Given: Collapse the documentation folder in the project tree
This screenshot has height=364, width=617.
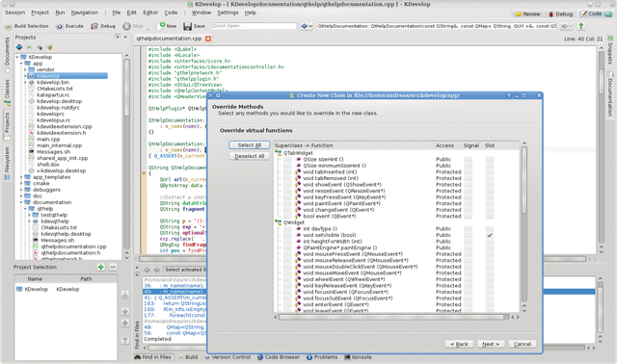Looking at the screenshot, I should click(21, 202).
